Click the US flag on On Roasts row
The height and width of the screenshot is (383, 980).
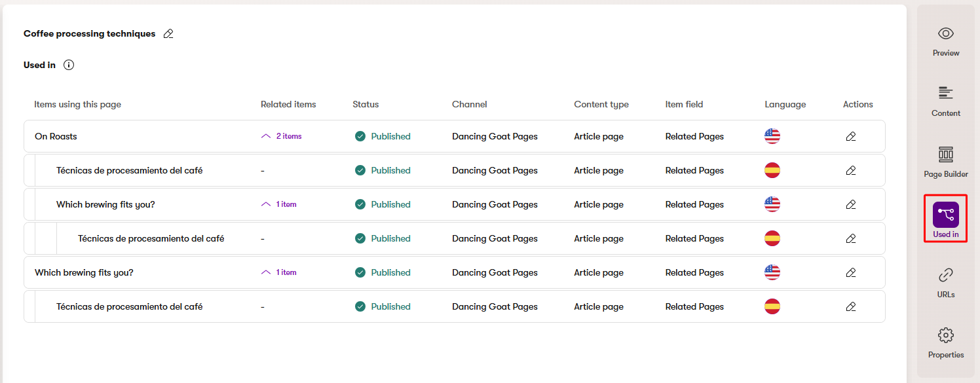pos(772,136)
